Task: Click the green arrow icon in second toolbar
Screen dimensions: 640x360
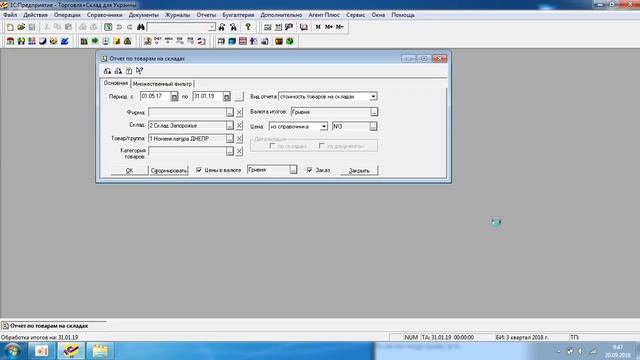Action: coord(95,41)
